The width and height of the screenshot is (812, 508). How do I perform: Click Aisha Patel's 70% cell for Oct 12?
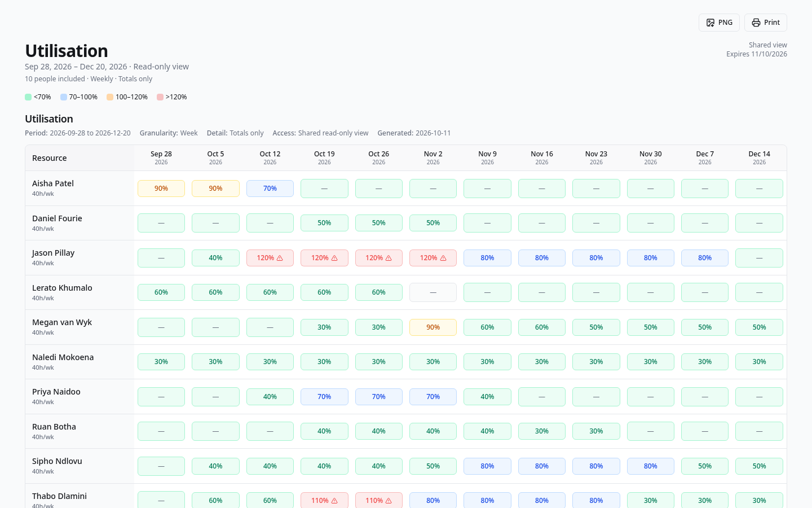pos(270,189)
